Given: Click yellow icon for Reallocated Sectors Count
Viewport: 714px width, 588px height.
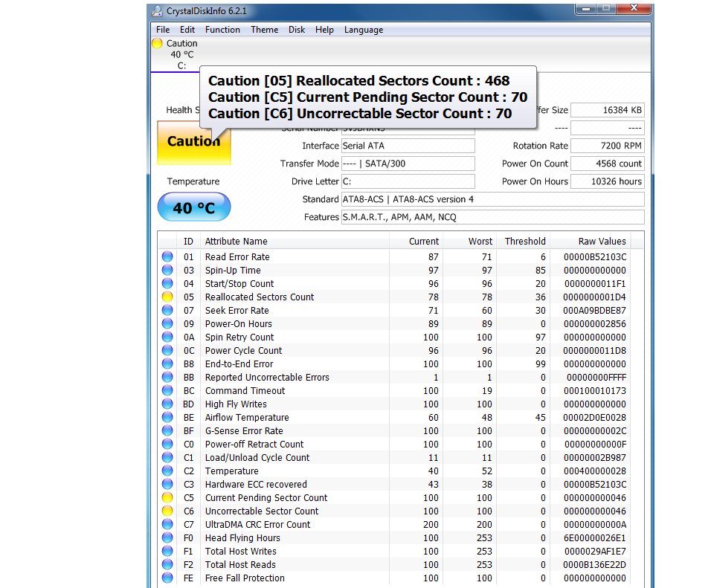Looking at the screenshot, I should pyautogui.click(x=167, y=297).
